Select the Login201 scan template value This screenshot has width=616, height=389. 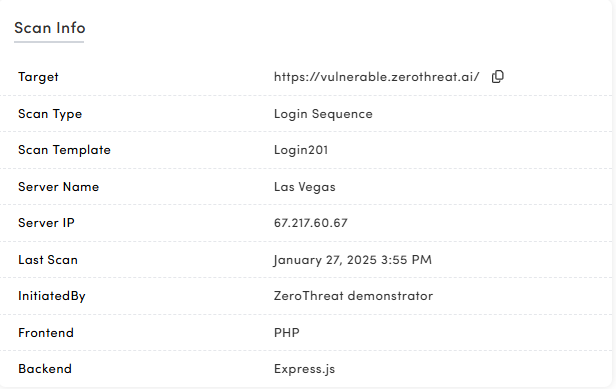[301, 150]
